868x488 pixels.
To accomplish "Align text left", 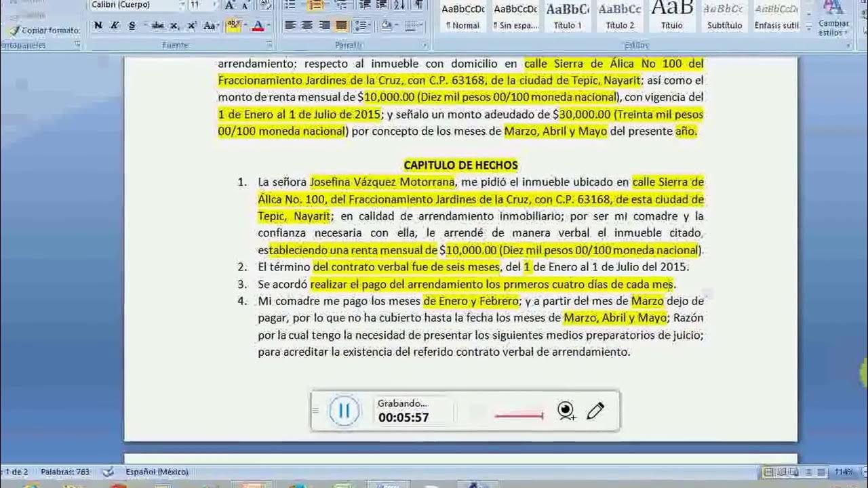I will click(x=290, y=26).
